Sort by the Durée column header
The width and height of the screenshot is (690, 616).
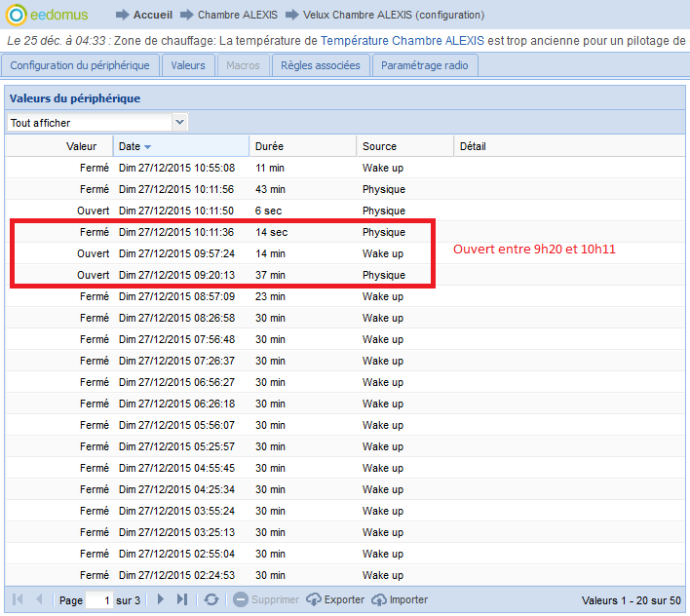point(302,146)
